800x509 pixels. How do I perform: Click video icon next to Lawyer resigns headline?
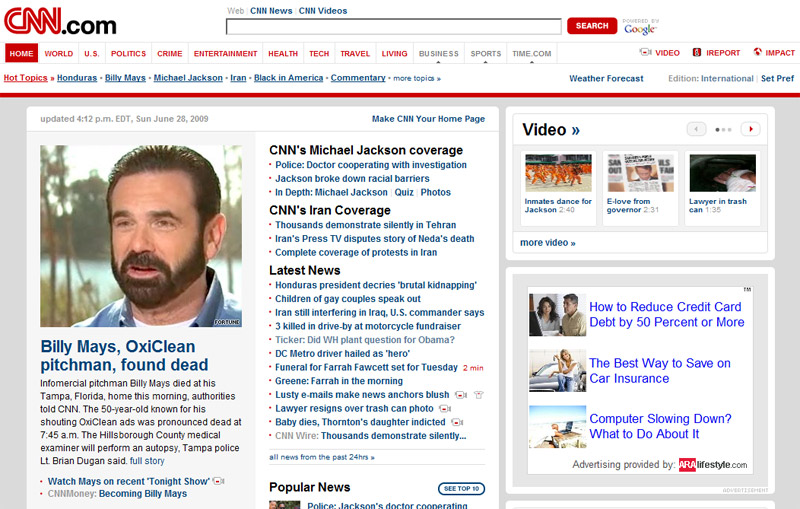pyautogui.click(x=445, y=409)
